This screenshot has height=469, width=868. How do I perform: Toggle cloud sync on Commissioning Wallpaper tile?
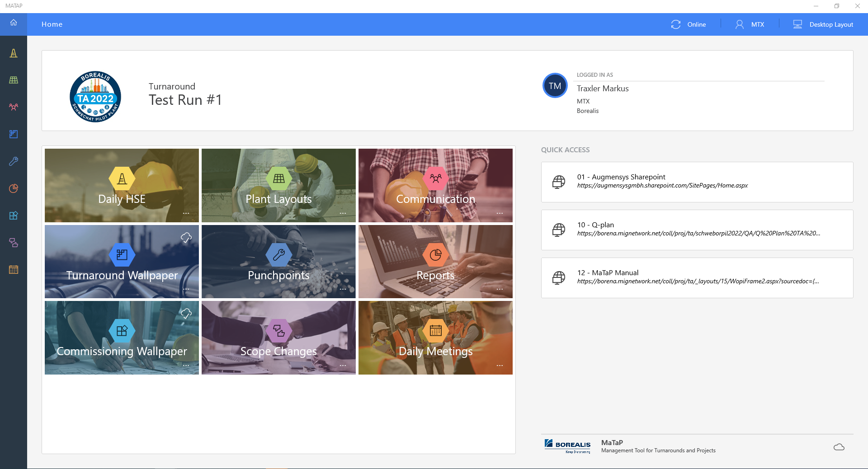(186, 313)
